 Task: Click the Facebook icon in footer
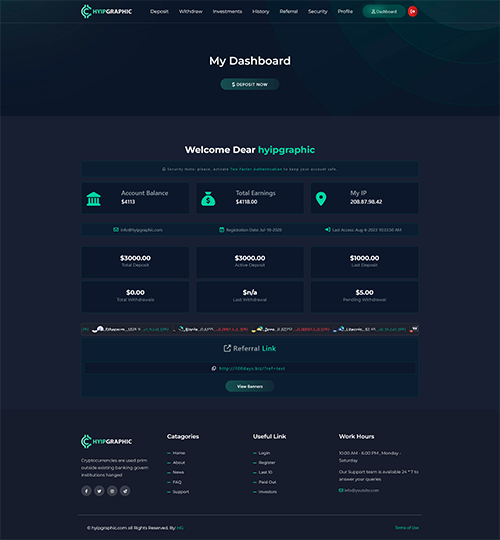(x=86, y=491)
